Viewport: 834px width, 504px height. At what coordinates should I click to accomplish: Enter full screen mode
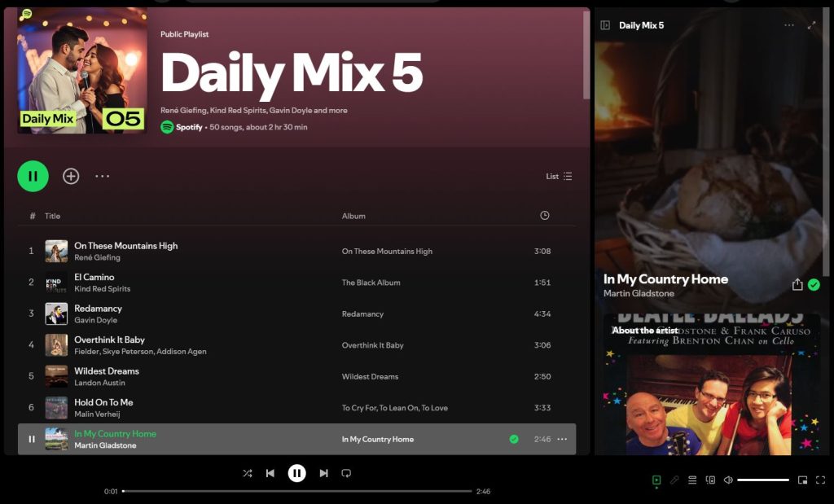pyautogui.click(x=821, y=480)
